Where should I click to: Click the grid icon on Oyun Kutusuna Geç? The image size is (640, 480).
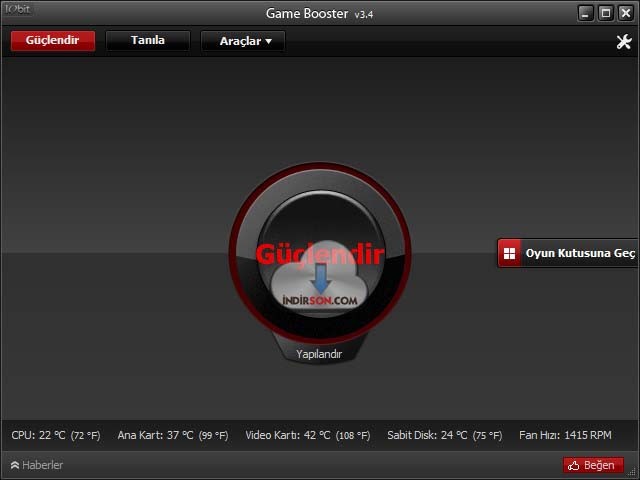509,253
